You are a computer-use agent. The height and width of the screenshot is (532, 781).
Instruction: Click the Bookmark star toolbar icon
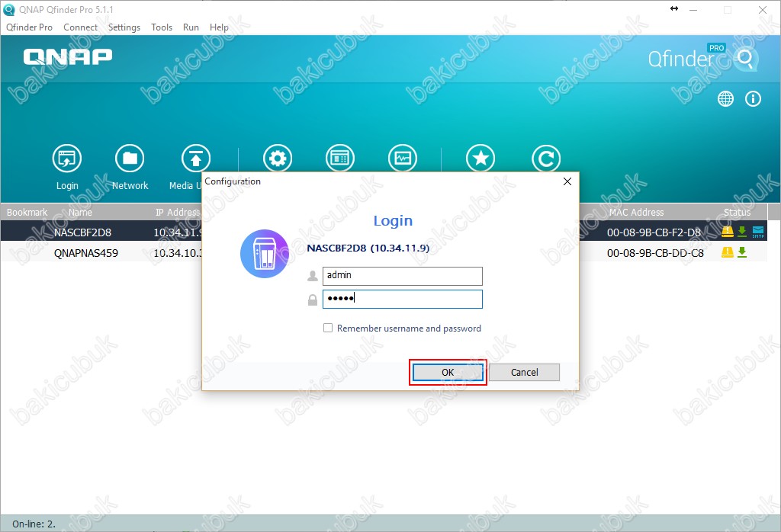(x=480, y=159)
